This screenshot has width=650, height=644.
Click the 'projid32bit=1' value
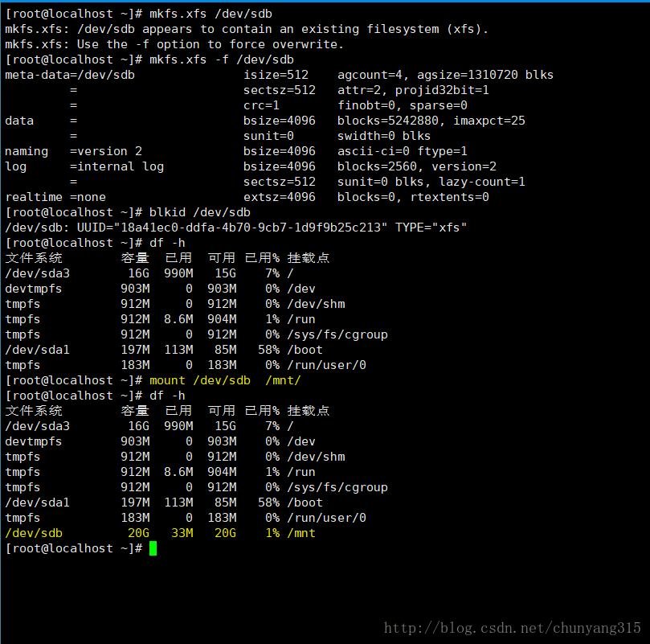[x=442, y=90]
